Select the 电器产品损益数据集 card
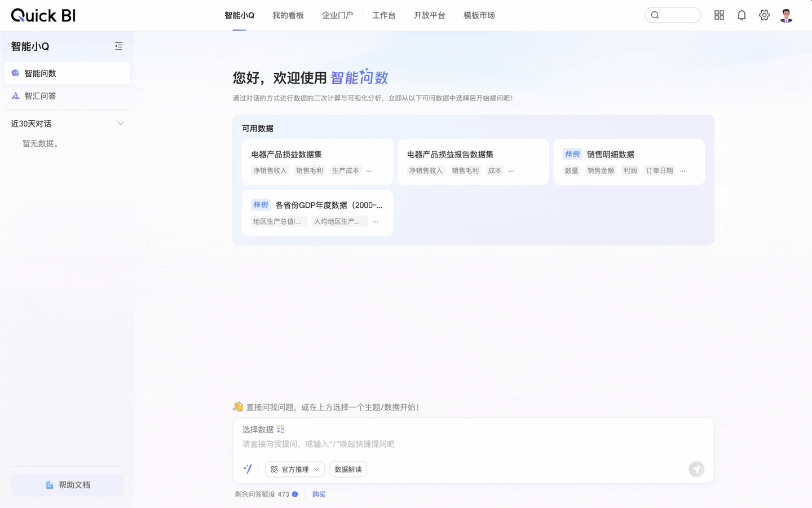812x508 pixels. click(317, 162)
